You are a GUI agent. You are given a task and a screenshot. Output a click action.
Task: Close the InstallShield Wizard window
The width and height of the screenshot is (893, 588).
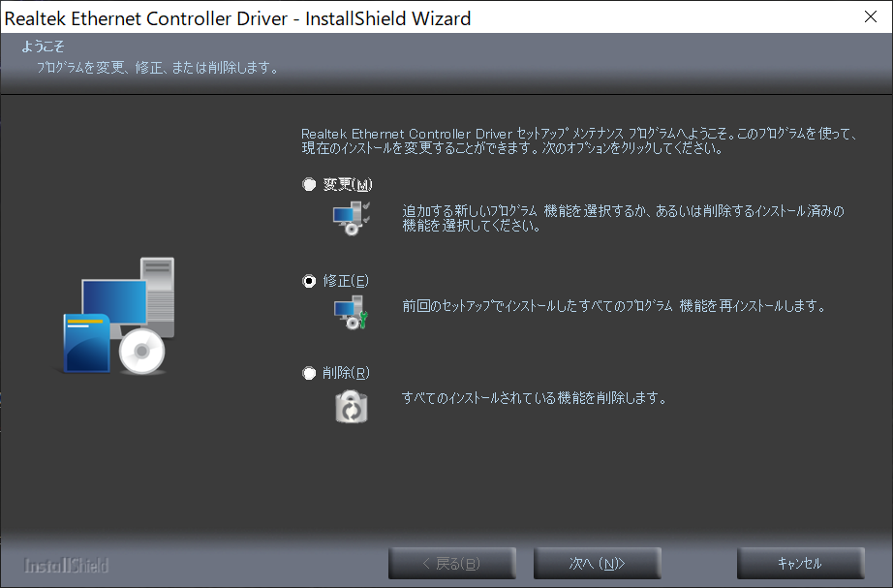point(870,17)
